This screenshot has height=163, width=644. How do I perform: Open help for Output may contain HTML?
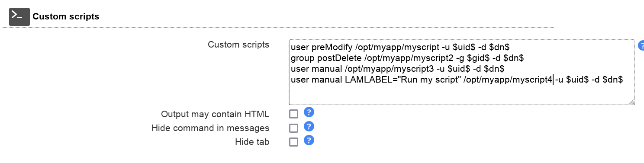click(x=309, y=113)
